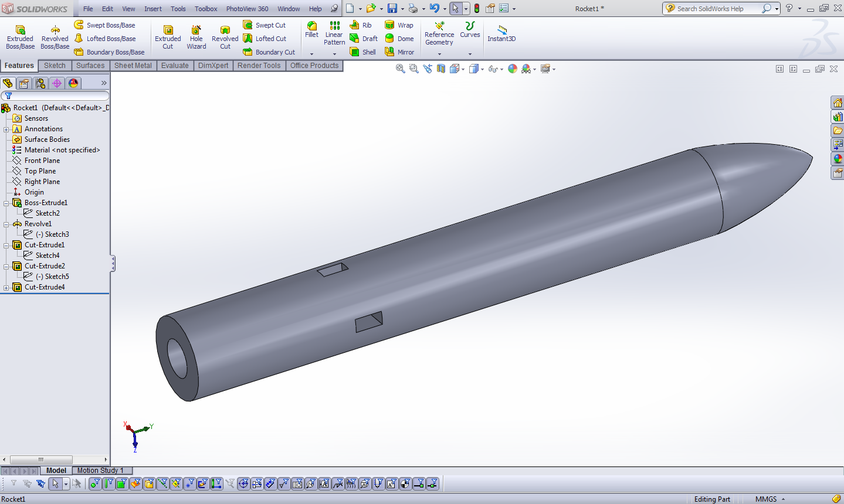Click the Open document button
Viewport: 844px width, 504px height.
(x=371, y=8)
